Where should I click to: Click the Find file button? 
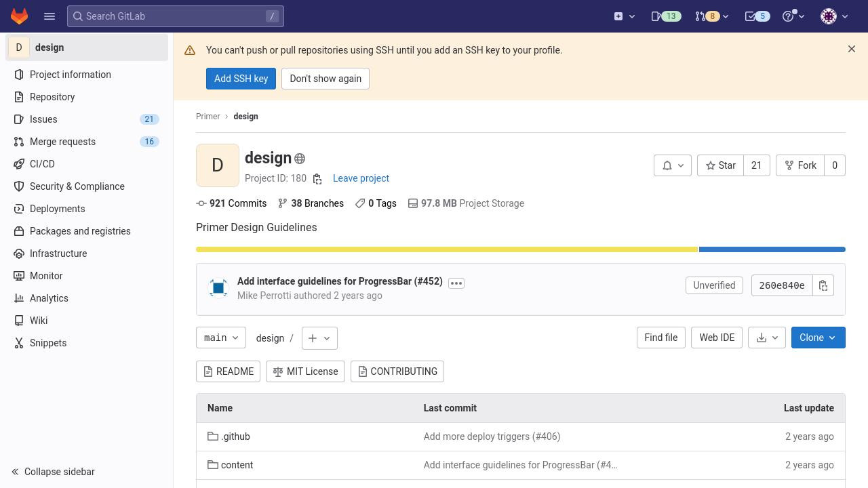pyautogui.click(x=661, y=338)
